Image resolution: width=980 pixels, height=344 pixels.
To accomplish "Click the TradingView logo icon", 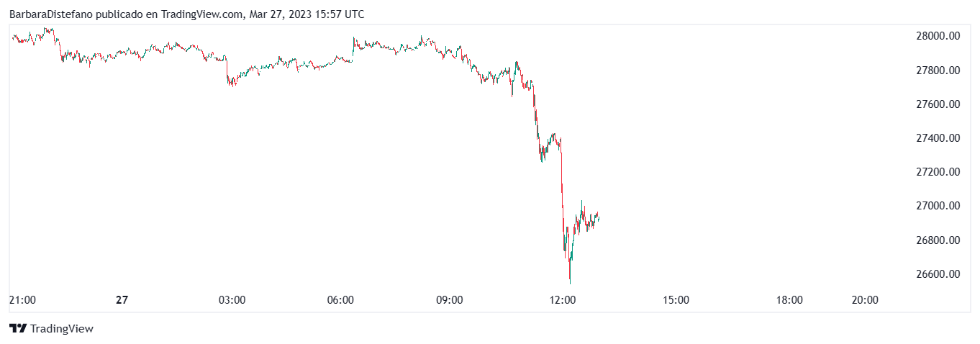I will 18,328.
